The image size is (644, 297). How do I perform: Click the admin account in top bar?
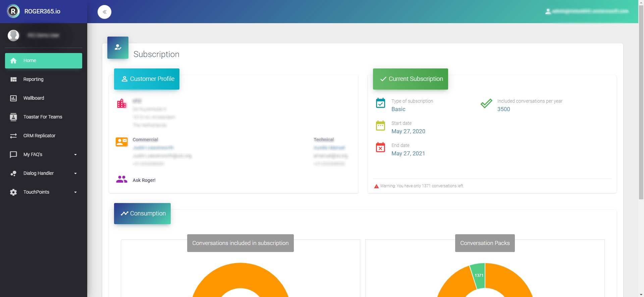(586, 11)
